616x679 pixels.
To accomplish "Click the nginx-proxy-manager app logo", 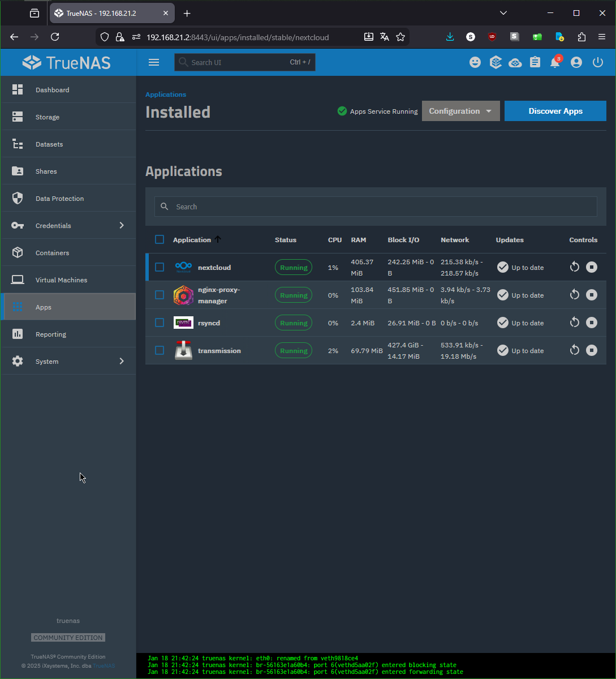I will 183,295.
